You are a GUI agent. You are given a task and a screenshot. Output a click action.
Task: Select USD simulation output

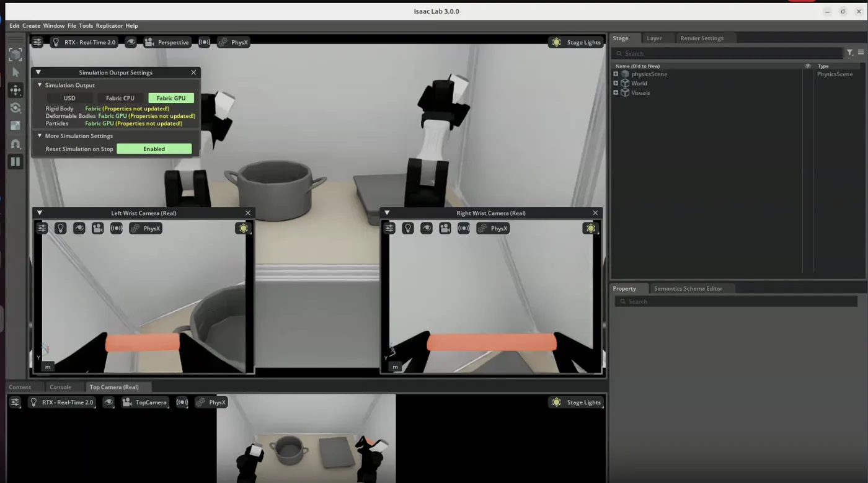coord(69,98)
